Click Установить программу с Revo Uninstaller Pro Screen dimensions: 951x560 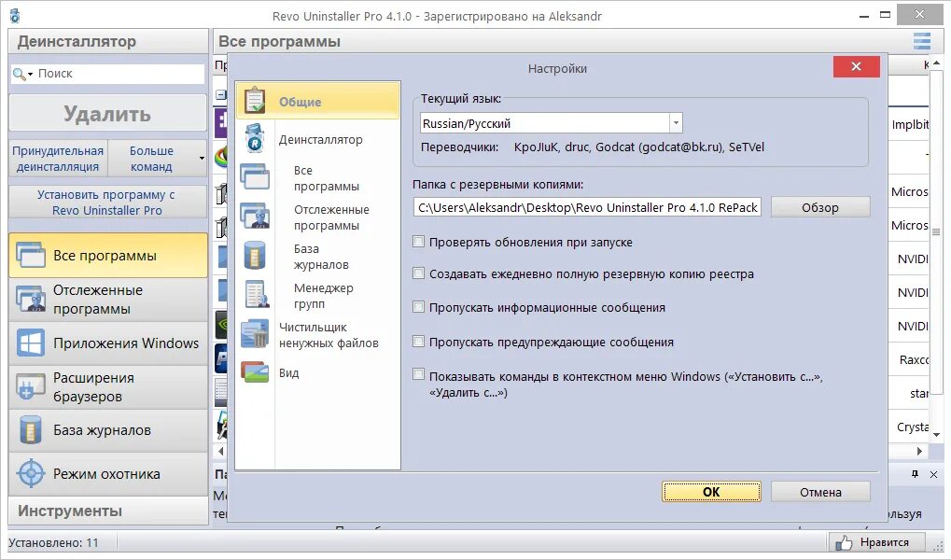tap(107, 202)
